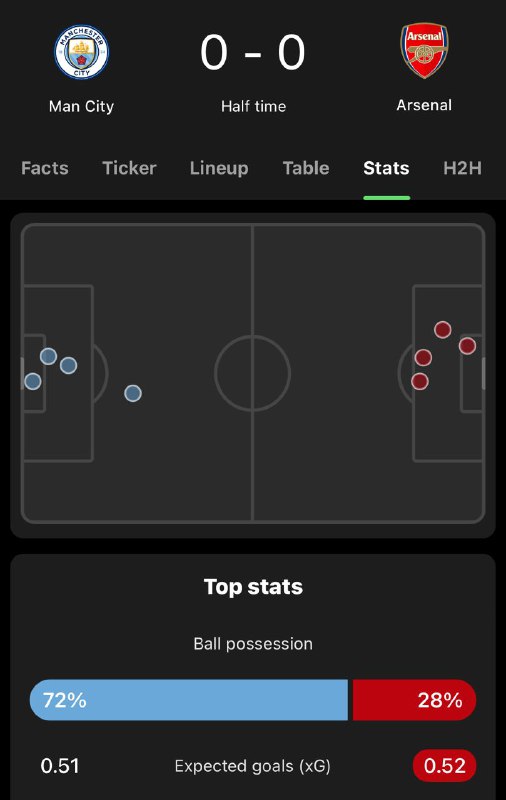
Task: Switch to the Ticker tab
Action: click(129, 168)
